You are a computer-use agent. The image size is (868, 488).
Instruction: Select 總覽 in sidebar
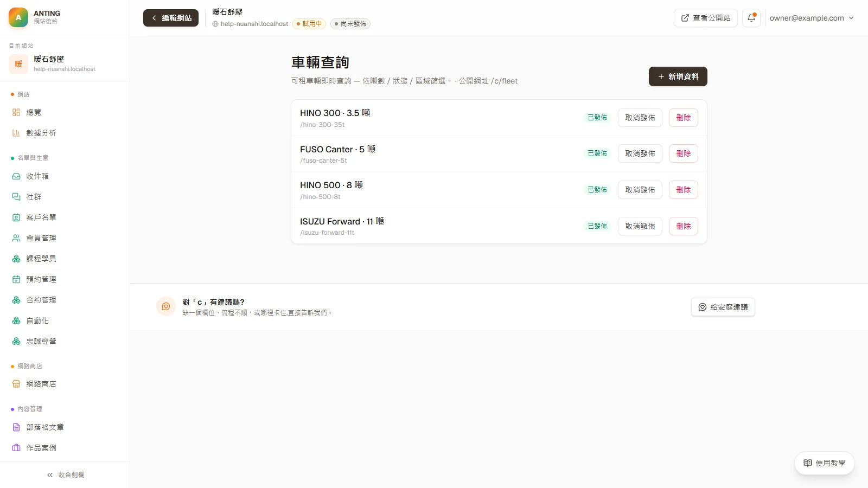click(x=65, y=112)
